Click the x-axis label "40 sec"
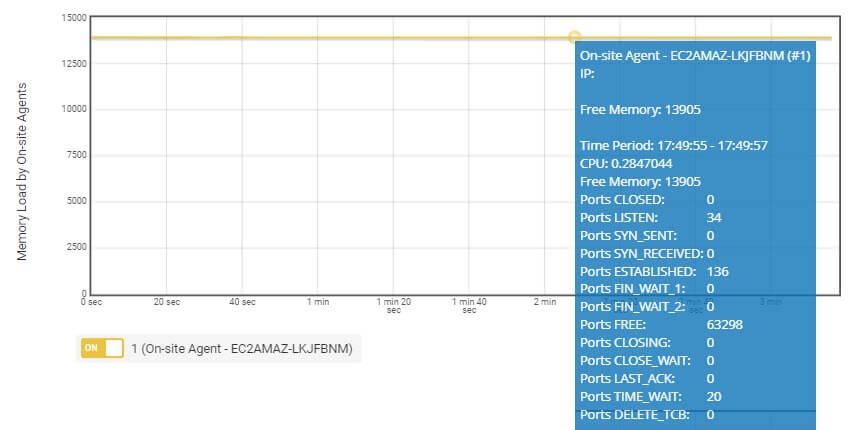This screenshot has height=430, width=848. pos(242,302)
